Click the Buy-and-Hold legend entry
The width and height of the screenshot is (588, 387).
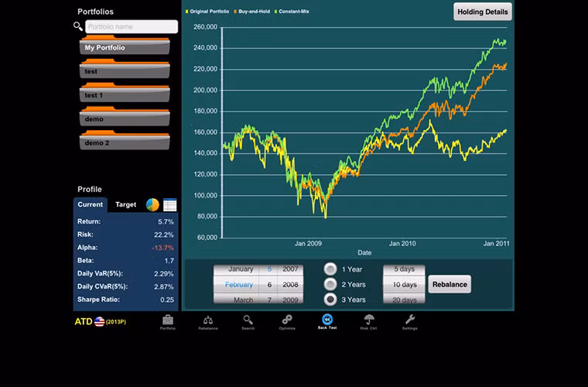pos(251,12)
